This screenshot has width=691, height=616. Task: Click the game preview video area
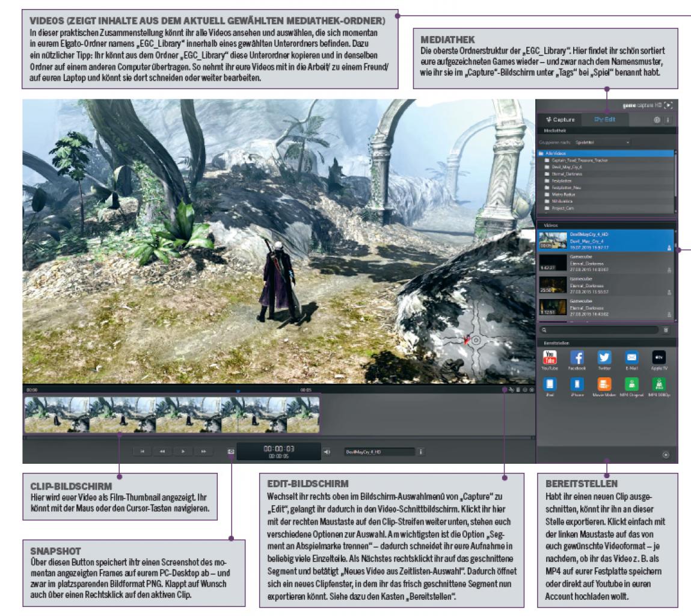point(278,241)
